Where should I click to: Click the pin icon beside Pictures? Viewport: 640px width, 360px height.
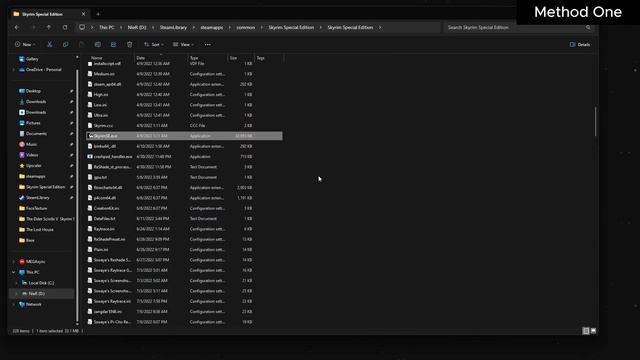71,123
